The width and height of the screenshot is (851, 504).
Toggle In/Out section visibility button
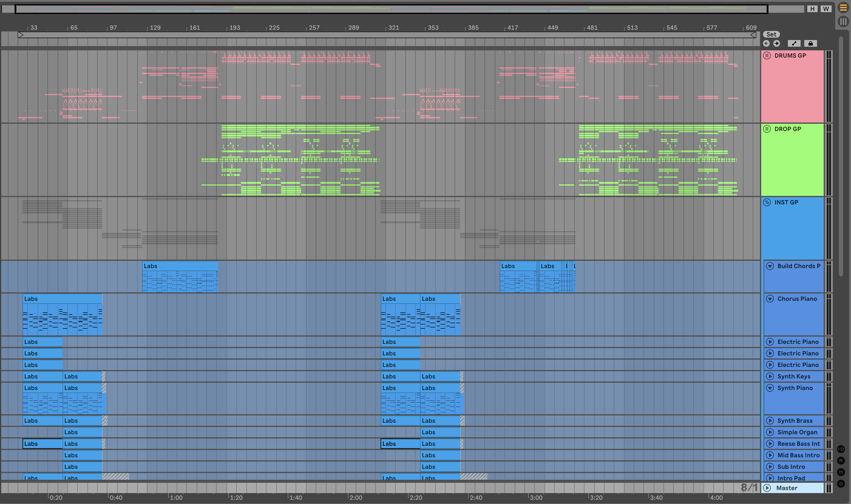[841, 449]
